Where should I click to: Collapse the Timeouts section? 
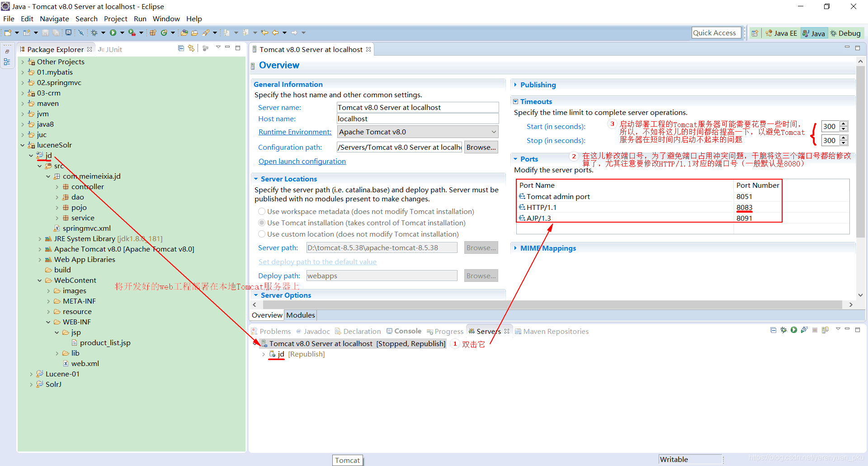pyautogui.click(x=515, y=101)
